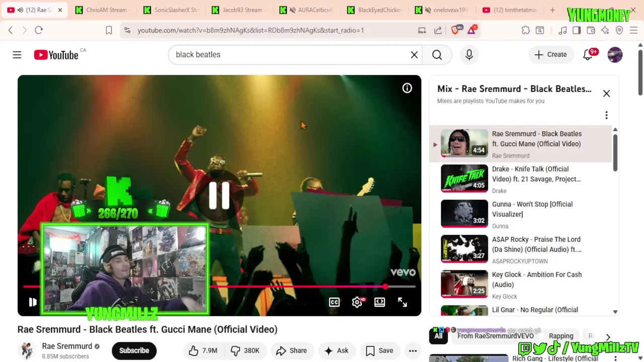Go to the YouTube home logo
This screenshot has width=644, height=362.
click(x=56, y=55)
